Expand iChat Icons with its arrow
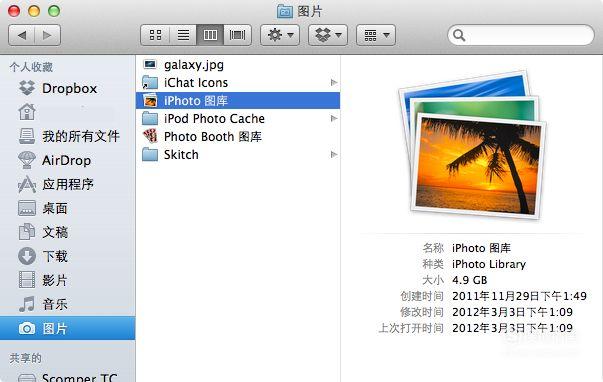603x382 pixels. point(334,83)
